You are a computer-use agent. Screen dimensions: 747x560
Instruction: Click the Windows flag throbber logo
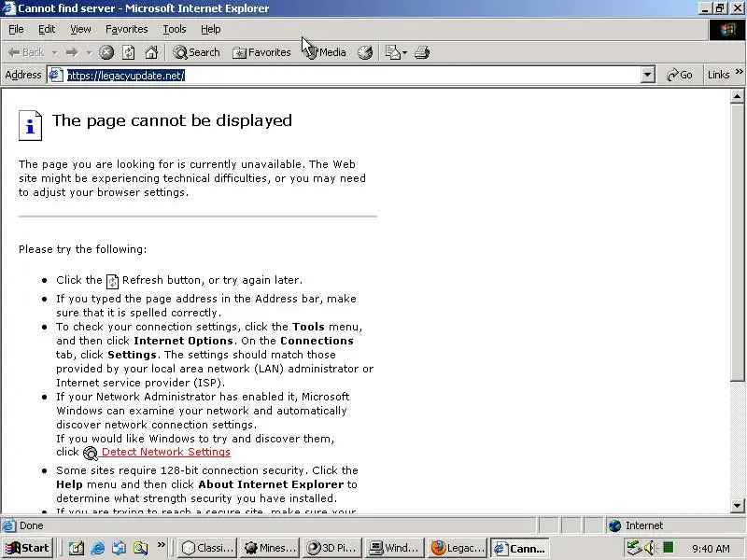[x=727, y=30]
